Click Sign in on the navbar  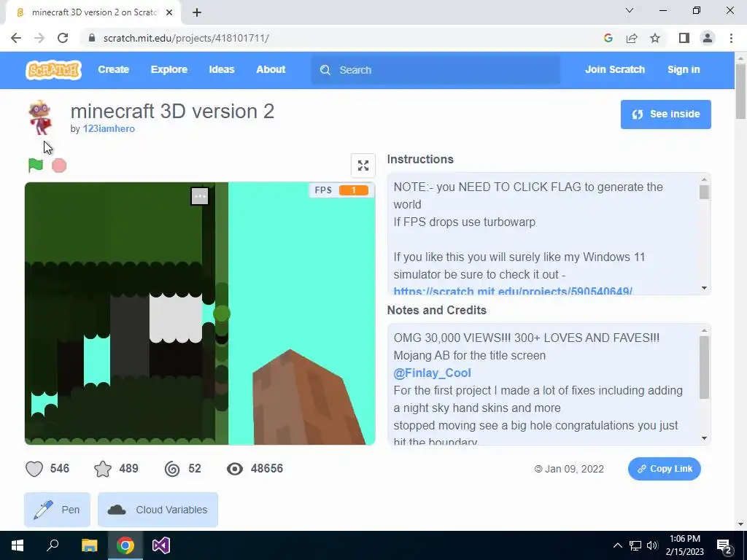(x=684, y=69)
